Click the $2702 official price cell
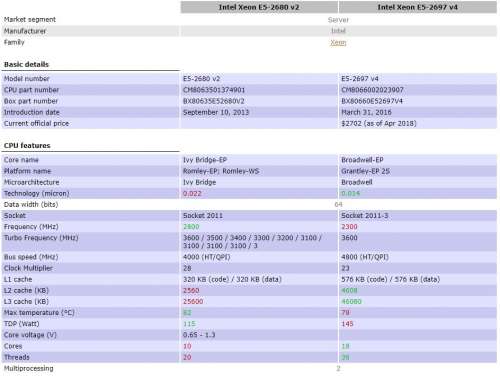 point(418,123)
